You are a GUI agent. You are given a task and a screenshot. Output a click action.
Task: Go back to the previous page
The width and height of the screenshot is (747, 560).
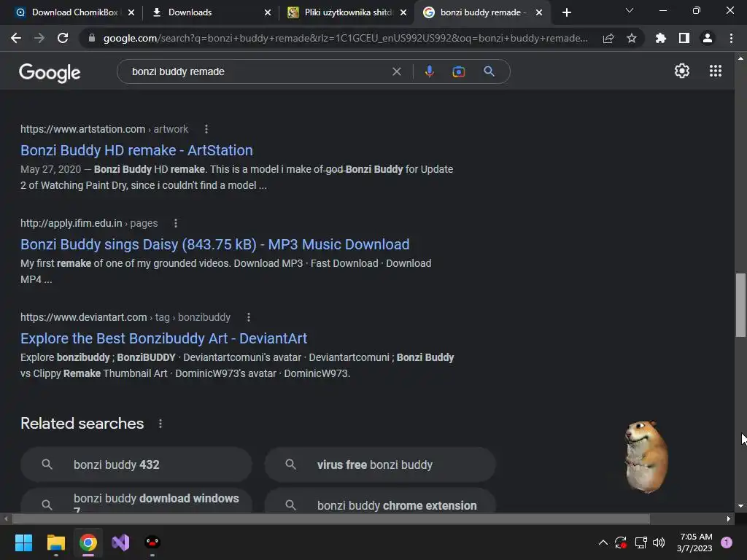click(x=16, y=38)
